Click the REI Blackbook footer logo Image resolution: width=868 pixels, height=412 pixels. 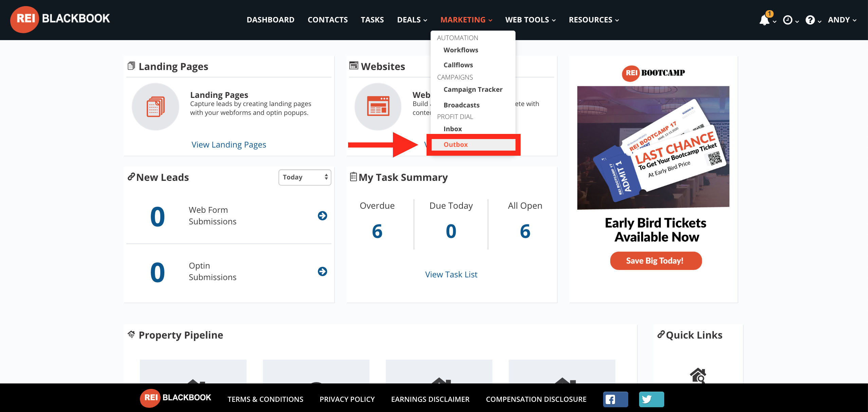pyautogui.click(x=176, y=398)
